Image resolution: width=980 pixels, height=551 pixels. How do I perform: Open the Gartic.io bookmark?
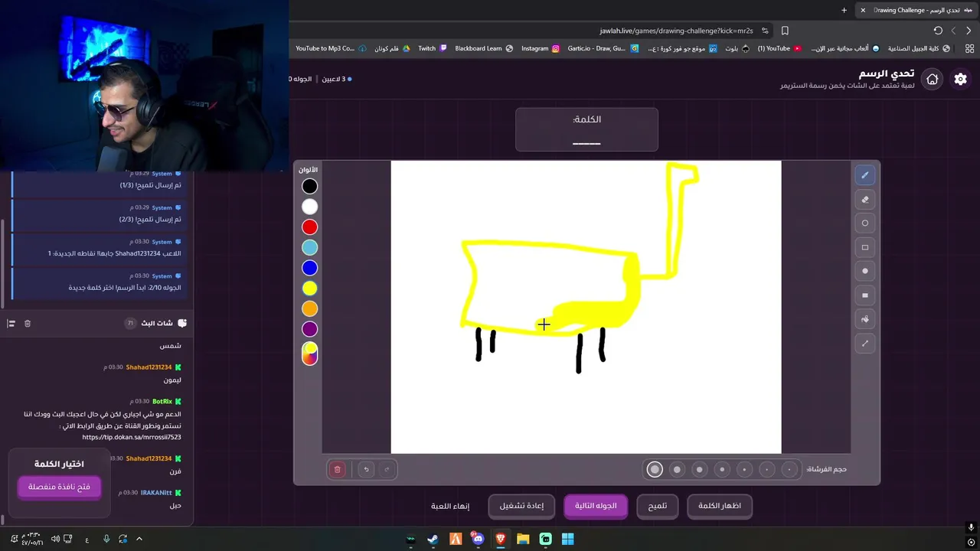603,48
